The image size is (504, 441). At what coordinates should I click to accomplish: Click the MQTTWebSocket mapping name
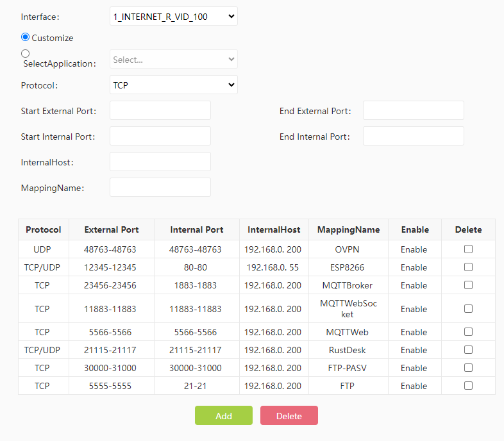coord(348,309)
